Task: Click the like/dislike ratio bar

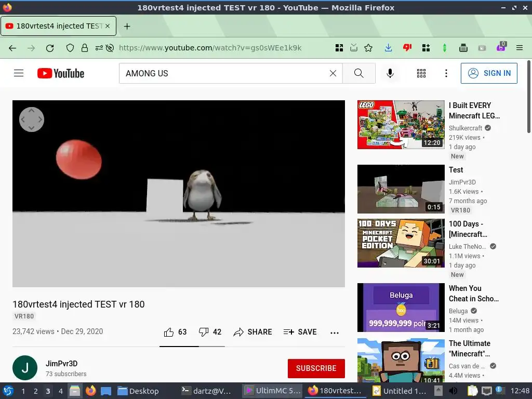Action: (192, 347)
